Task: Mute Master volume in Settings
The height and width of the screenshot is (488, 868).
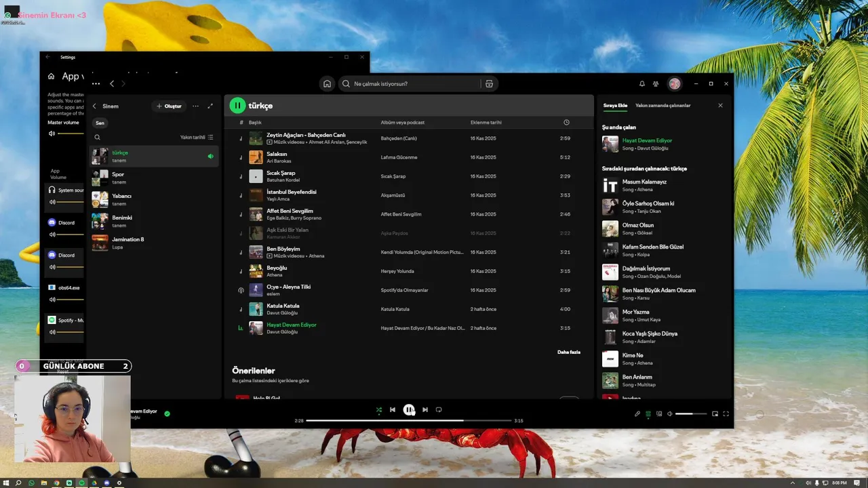Action: click(52, 134)
